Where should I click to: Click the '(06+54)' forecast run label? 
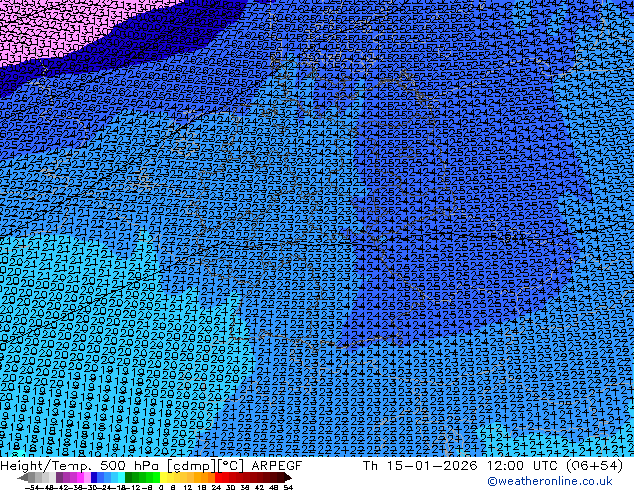point(594,465)
